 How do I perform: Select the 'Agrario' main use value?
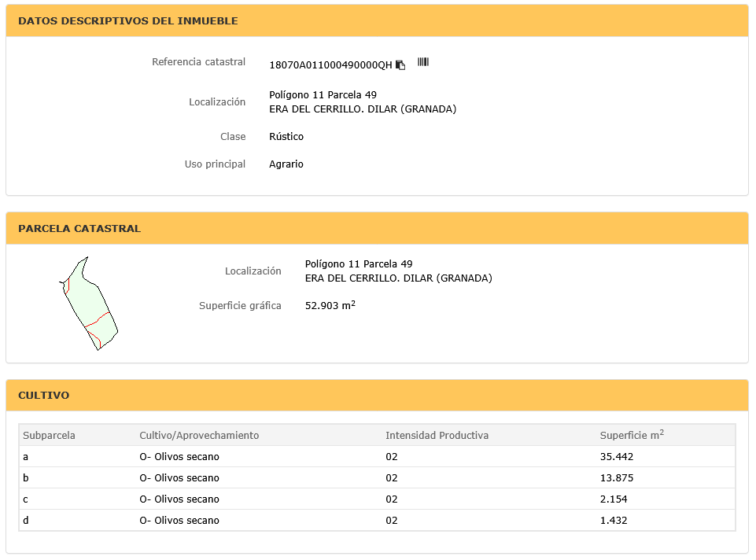point(286,164)
